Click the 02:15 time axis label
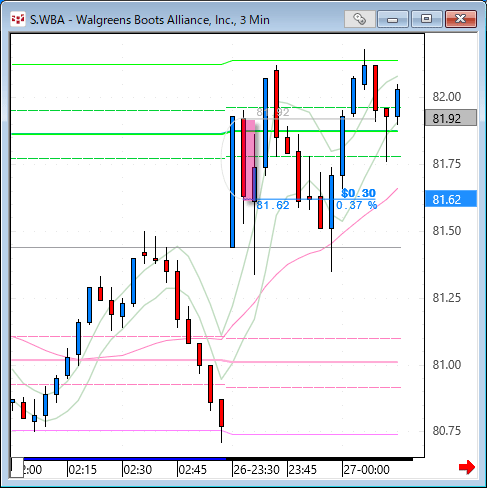The width and height of the screenshot is (487, 488). pyautogui.click(x=83, y=470)
